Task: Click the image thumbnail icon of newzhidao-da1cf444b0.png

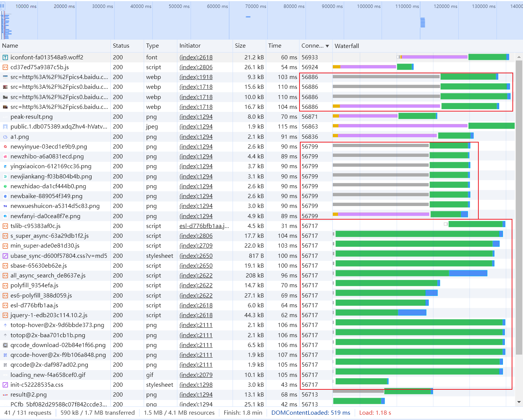Action: [x=5, y=186]
